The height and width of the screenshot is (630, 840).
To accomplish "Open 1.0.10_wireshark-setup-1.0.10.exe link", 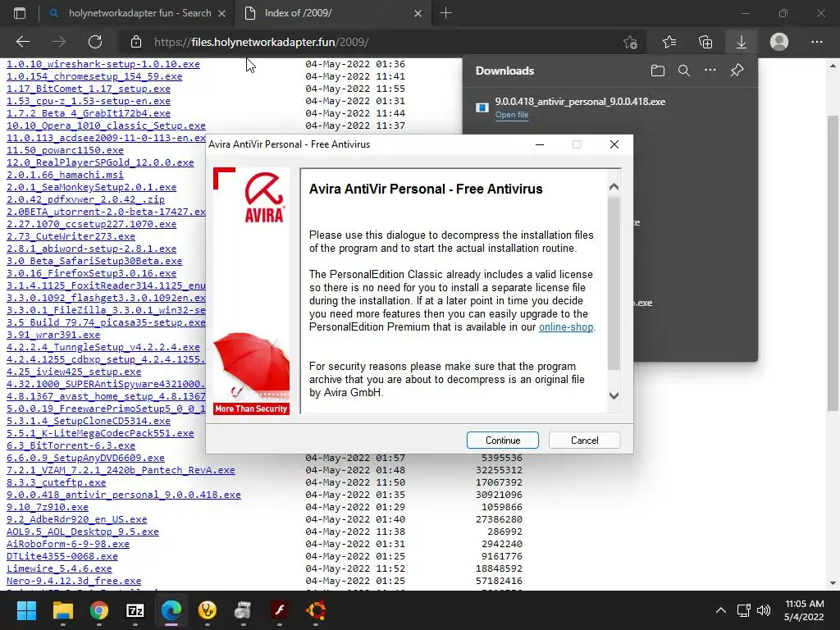I will [103, 64].
